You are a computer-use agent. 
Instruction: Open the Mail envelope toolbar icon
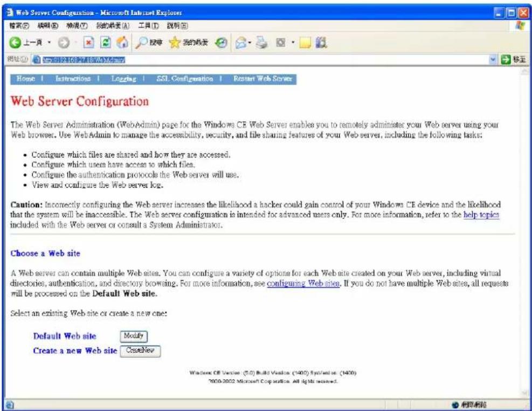(241, 43)
